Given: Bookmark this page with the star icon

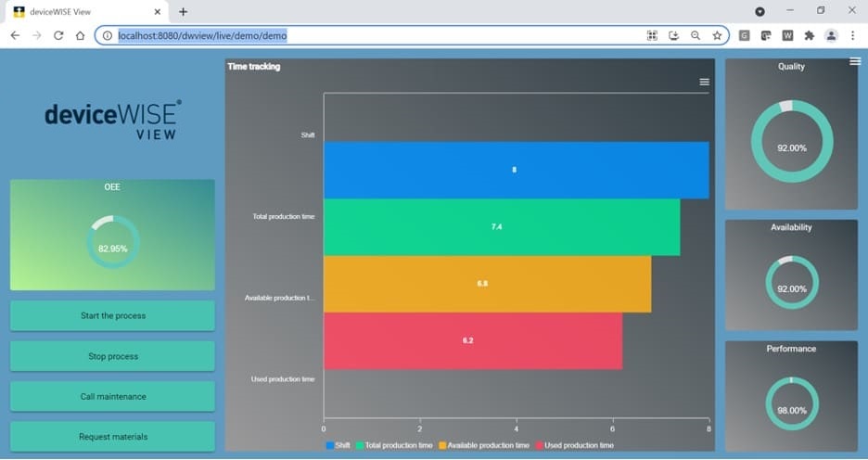Looking at the screenshot, I should click(717, 35).
